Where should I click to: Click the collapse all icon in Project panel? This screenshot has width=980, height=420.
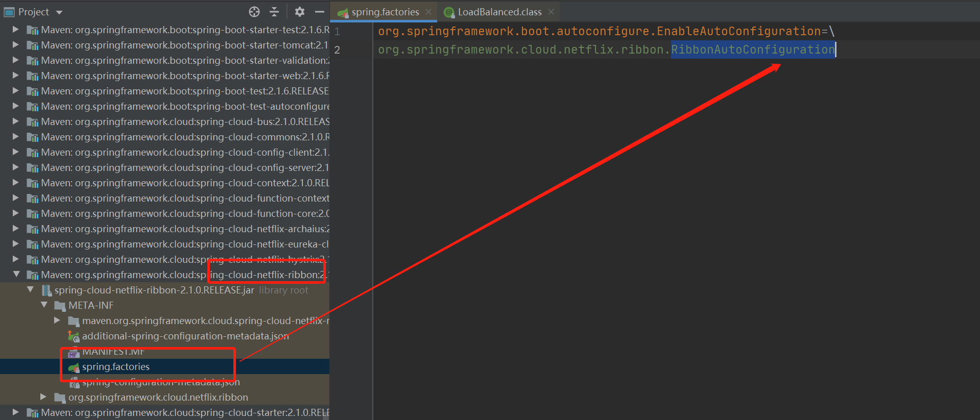click(x=274, y=12)
